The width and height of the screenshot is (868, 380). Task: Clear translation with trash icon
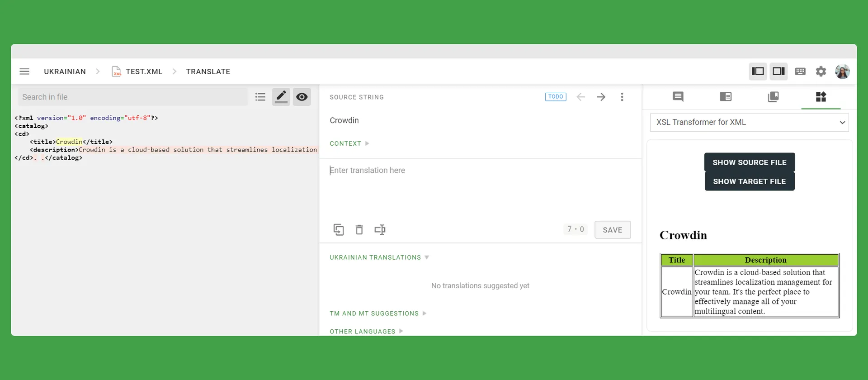[x=359, y=230]
